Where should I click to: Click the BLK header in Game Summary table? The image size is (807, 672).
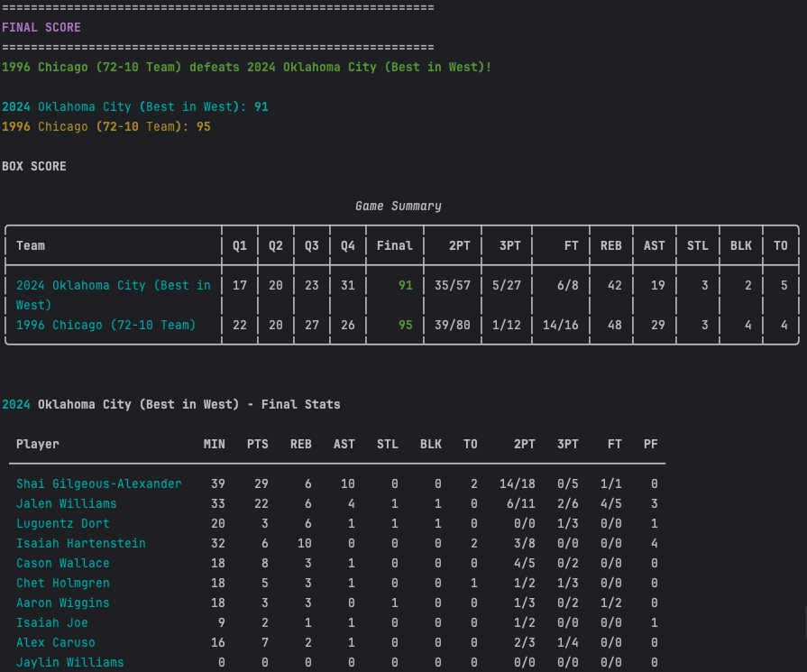click(740, 245)
